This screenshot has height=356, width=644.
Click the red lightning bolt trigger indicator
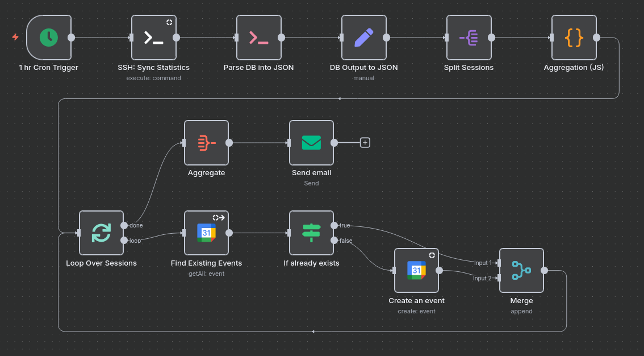tap(15, 38)
